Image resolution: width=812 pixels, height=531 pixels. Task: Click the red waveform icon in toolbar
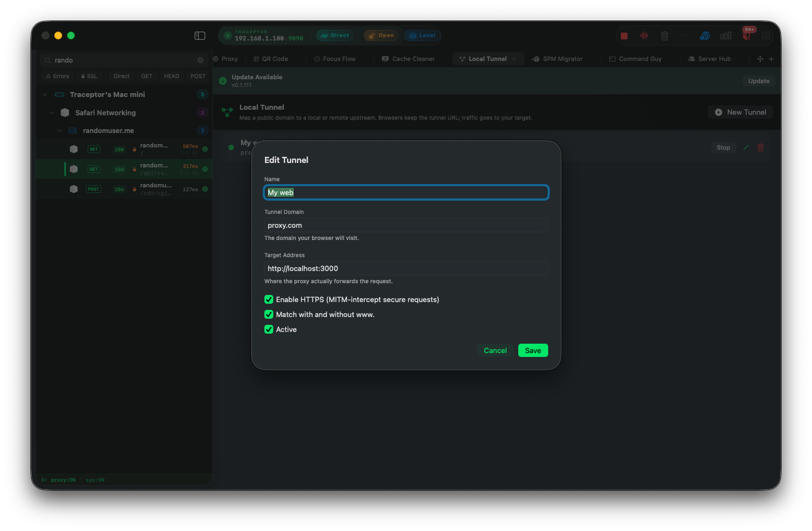pyautogui.click(x=644, y=36)
